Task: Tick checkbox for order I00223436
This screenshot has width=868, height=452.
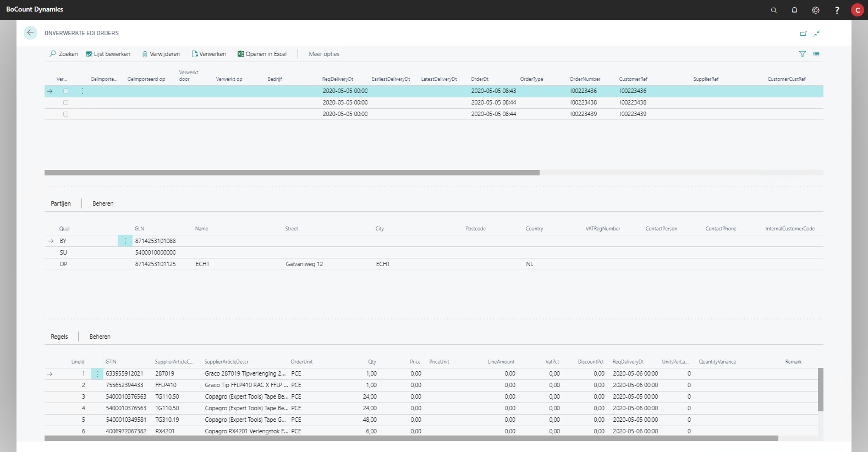Action: point(65,91)
